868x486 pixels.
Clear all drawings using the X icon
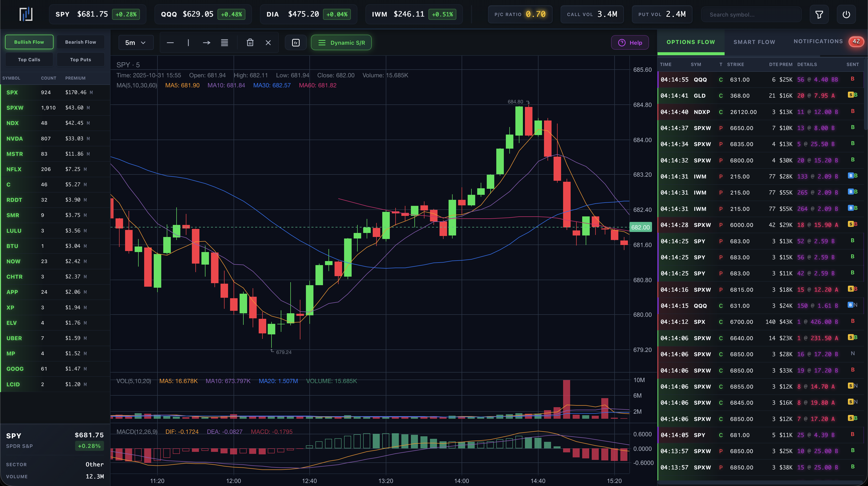(x=268, y=42)
